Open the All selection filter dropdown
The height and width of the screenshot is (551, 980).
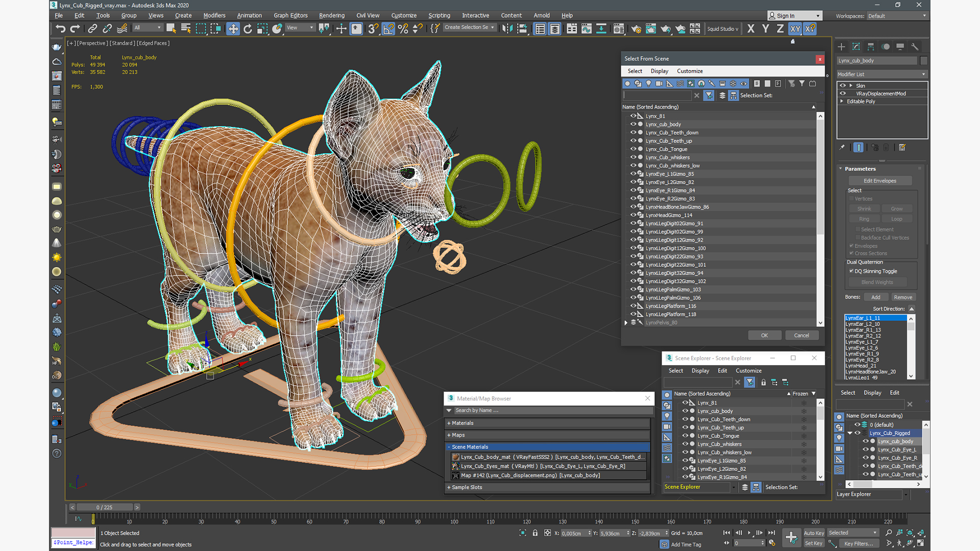click(148, 28)
